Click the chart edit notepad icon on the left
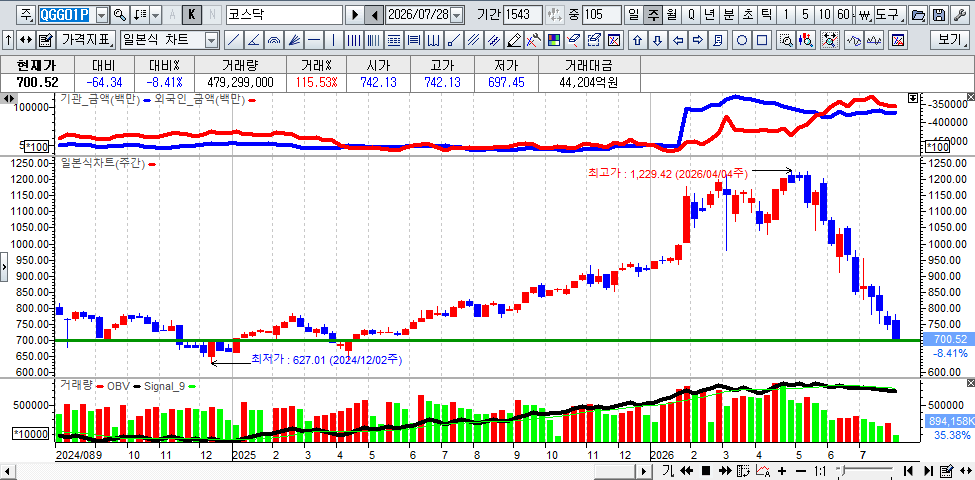The width and height of the screenshot is (975, 480). [45, 40]
